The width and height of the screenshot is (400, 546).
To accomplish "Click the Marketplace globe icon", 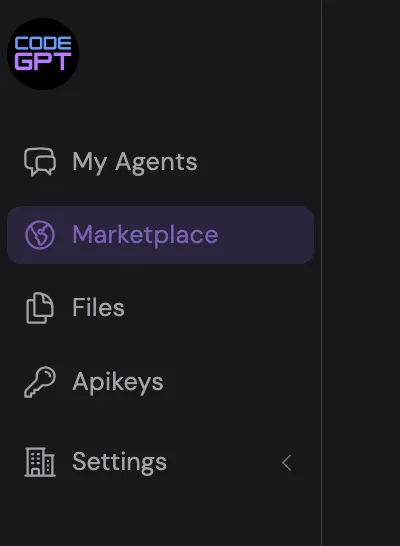I will pyautogui.click(x=40, y=235).
